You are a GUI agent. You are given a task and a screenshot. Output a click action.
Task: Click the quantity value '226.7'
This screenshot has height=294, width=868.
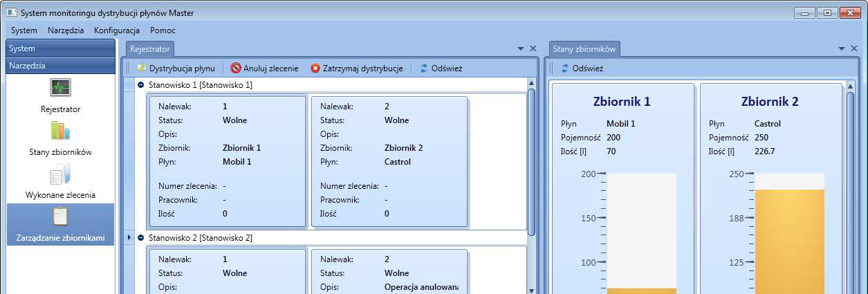(x=764, y=151)
